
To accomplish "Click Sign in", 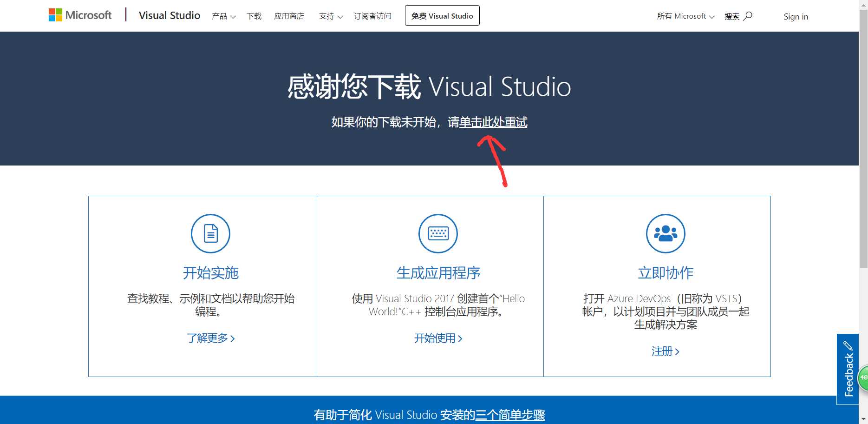I will pos(796,17).
